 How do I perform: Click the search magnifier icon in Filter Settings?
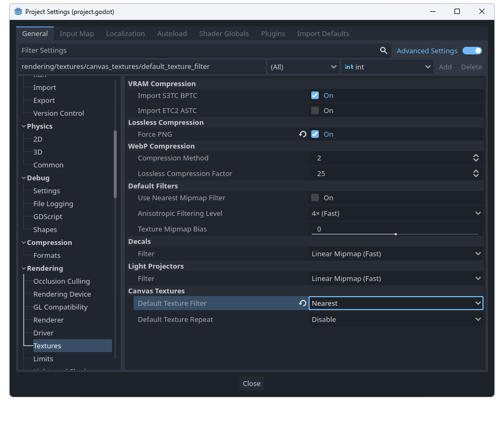tap(383, 51)
